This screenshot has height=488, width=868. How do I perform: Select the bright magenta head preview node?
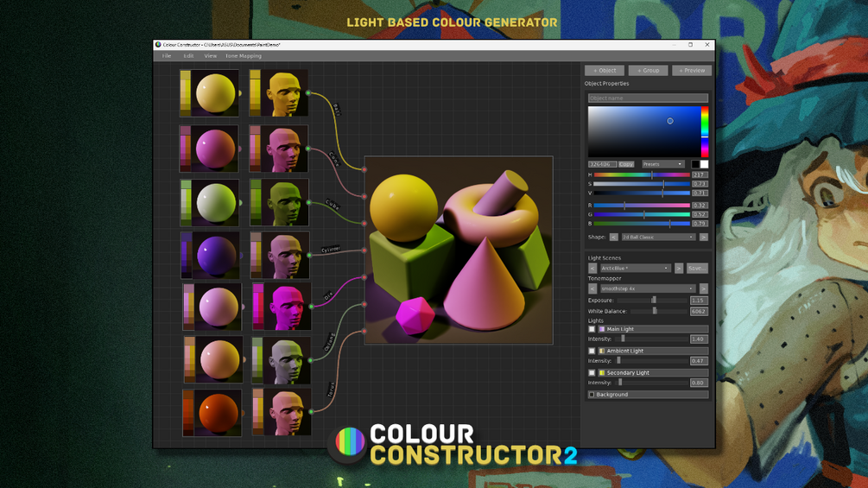(x=282, y=307)
